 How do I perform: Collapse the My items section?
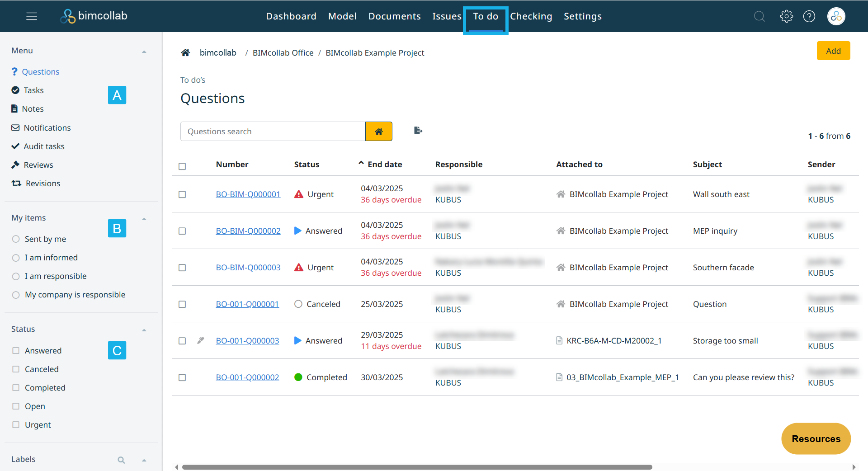tap(144, 219)
